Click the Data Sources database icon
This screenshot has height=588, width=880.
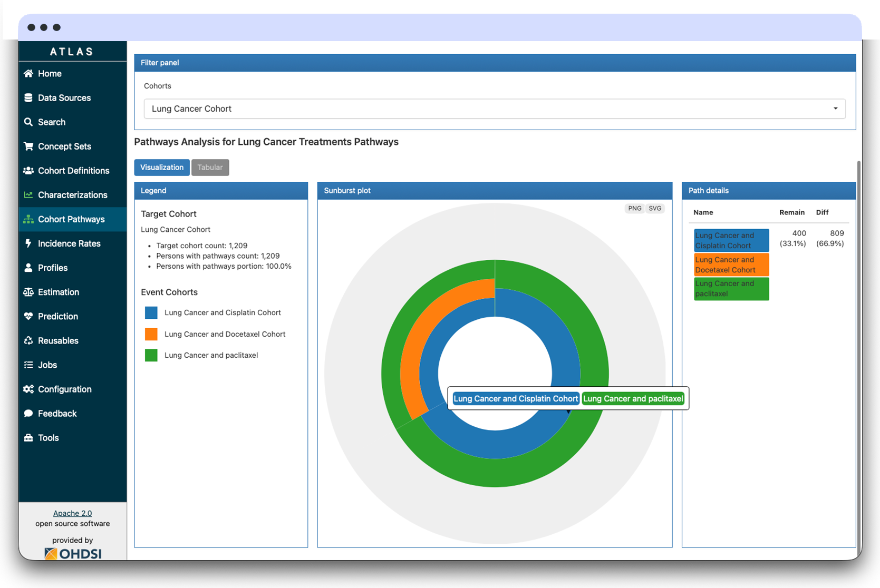point(28,97)
